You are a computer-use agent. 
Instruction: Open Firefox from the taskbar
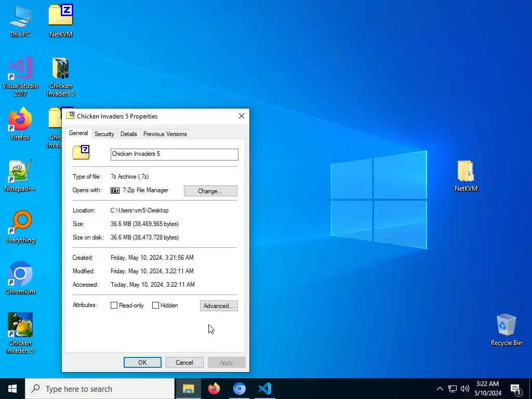[x=214, y=389]
